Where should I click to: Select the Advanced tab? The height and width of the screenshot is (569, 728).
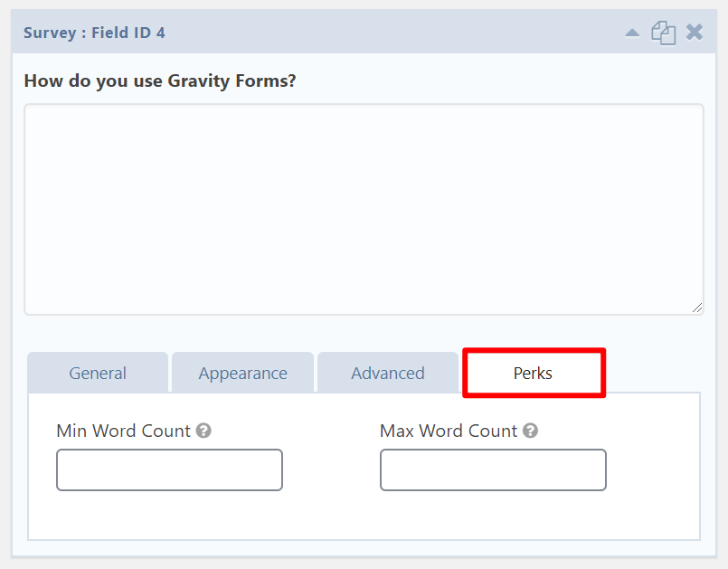[x=388, y=373]
